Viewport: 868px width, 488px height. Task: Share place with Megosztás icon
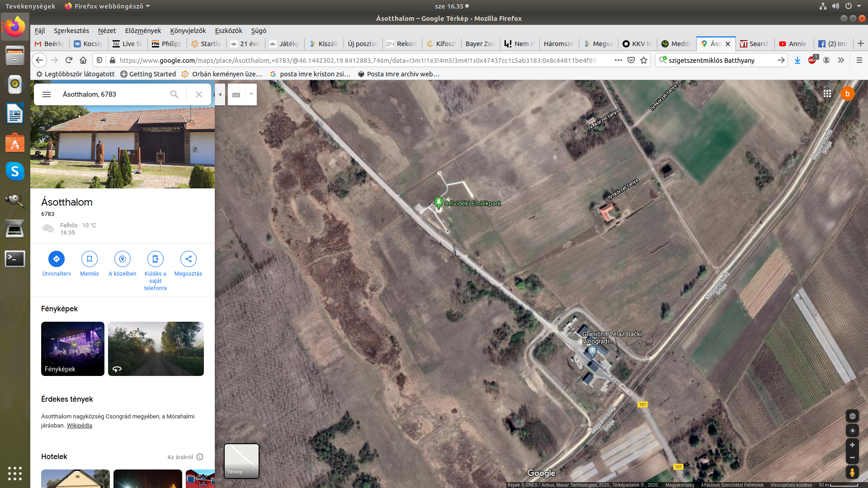tap(188, 259)
